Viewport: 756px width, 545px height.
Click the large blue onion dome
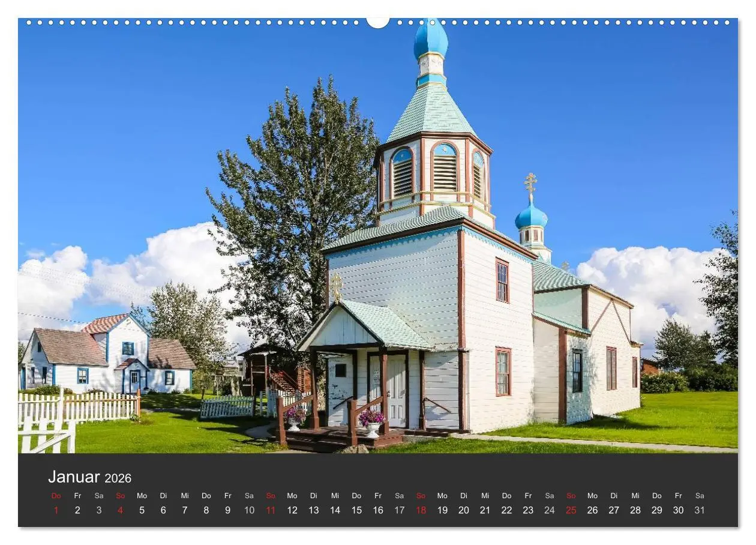tap(431, 39)
